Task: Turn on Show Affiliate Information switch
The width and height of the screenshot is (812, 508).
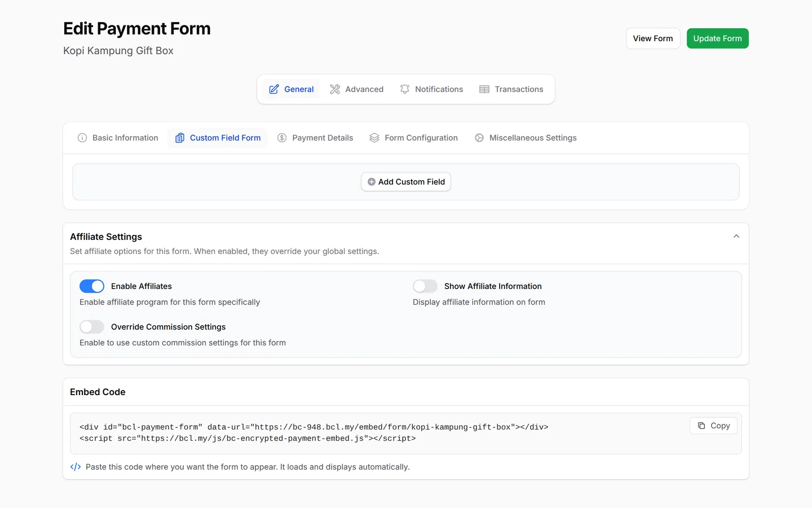Action: [x=425, y=286]
